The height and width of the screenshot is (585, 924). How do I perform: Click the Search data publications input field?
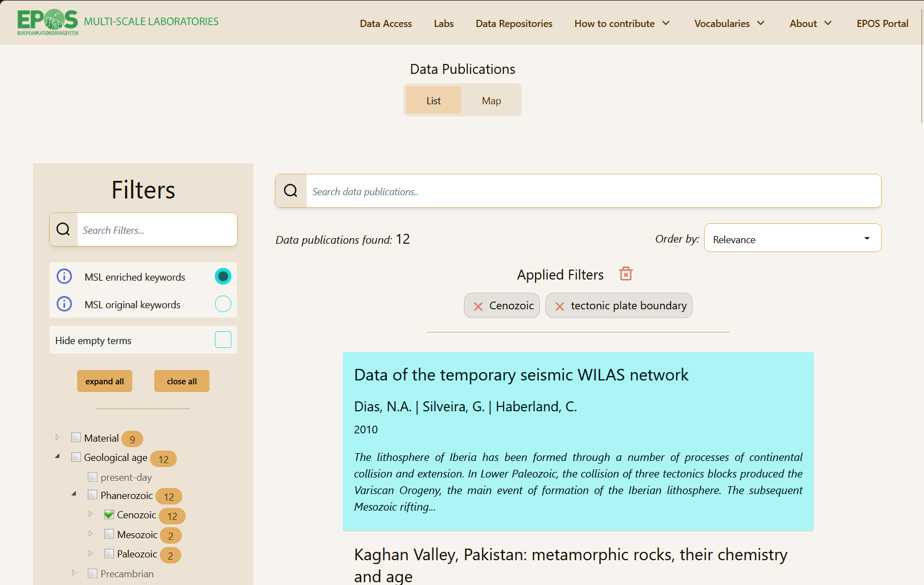click(x=593, y=191)
